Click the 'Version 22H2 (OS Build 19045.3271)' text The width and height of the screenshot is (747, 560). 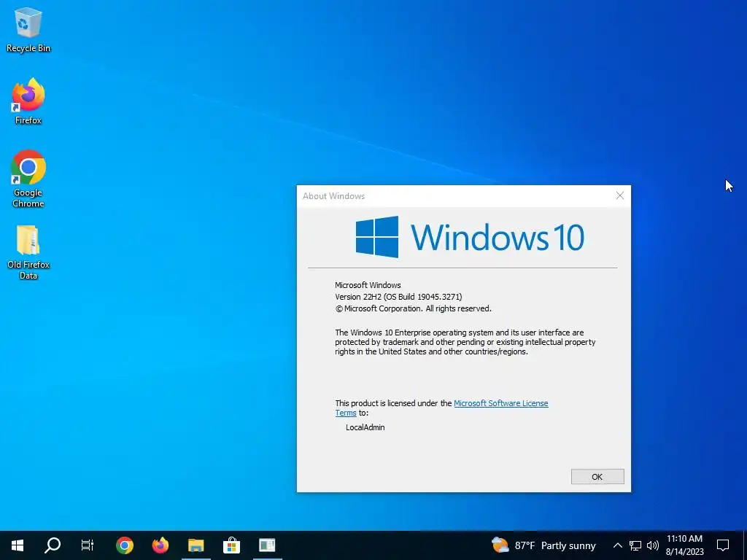click(398, 297)
